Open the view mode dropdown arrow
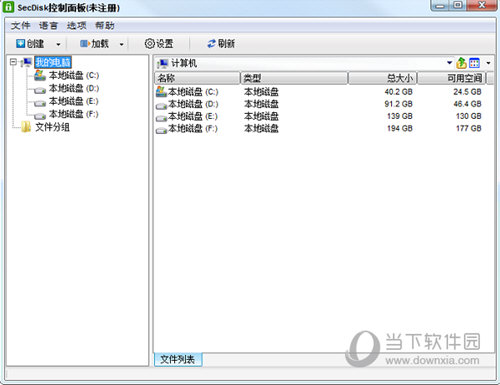Screen dimensions: 500x385 (488, 63)
